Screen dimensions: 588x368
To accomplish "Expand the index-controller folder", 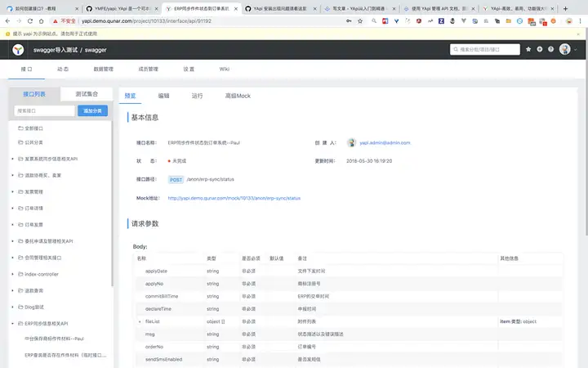I will pos(12,274).
